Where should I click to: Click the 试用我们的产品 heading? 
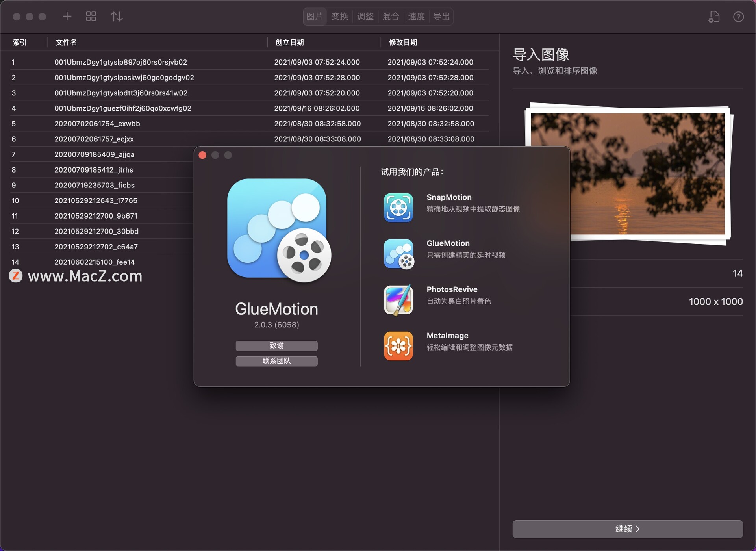pyautogui.click(x=412, y=172)
